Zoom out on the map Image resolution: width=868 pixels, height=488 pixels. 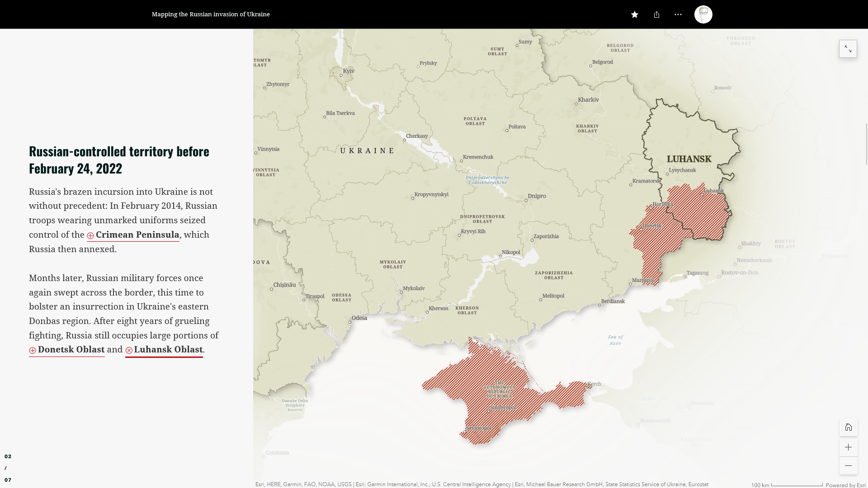click(x=848, y=466)
